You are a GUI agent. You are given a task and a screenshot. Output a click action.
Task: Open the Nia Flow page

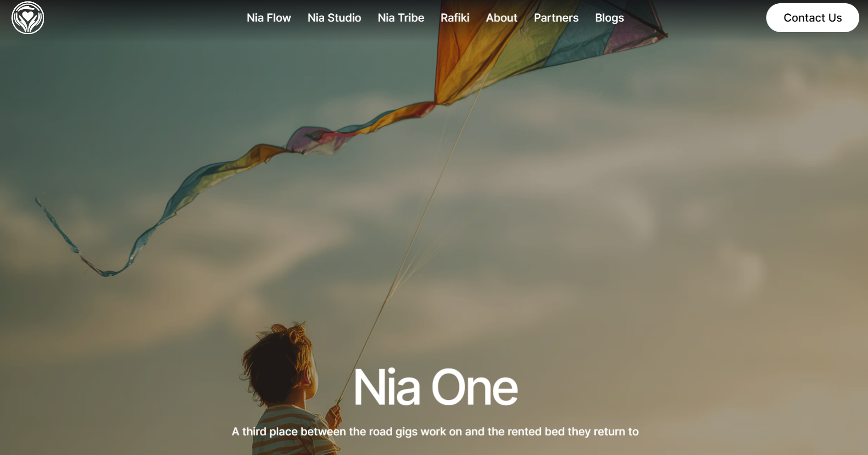click(x=269, y=18)
